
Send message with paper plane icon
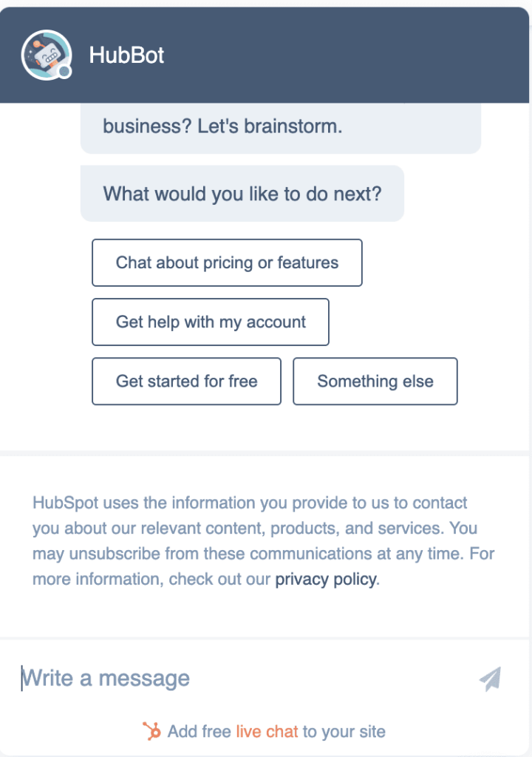pyautogui.click(x=491, y=679)
